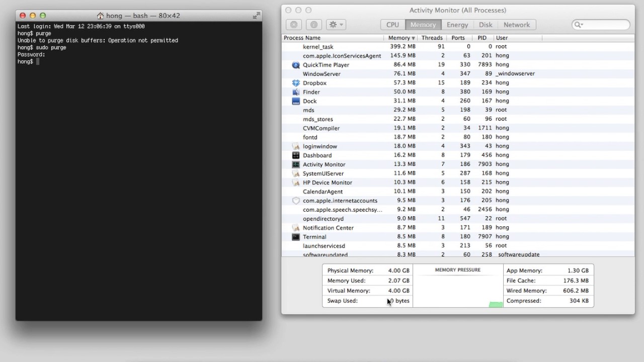Screen dimensions: 644x362
Task: Select the com.apple.internetaccounts shield icon
Action: [296, 201]
